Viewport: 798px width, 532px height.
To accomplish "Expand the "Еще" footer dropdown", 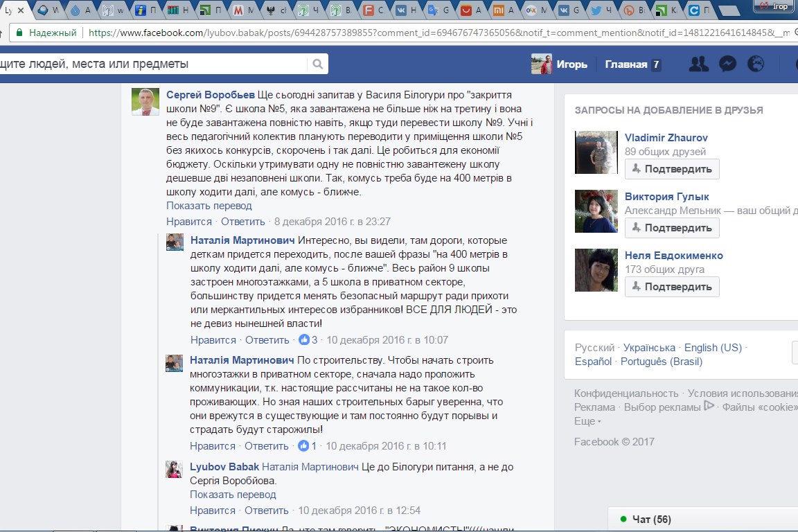I will [x=587, y=421].
